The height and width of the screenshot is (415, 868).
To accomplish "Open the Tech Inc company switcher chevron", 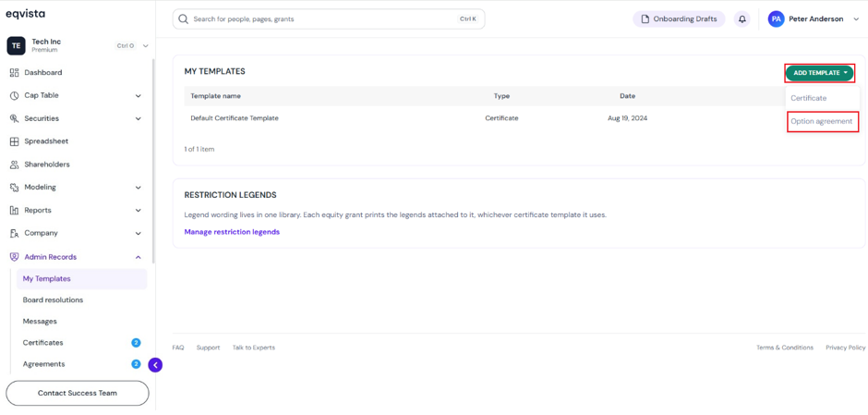I will pos(146,46).
